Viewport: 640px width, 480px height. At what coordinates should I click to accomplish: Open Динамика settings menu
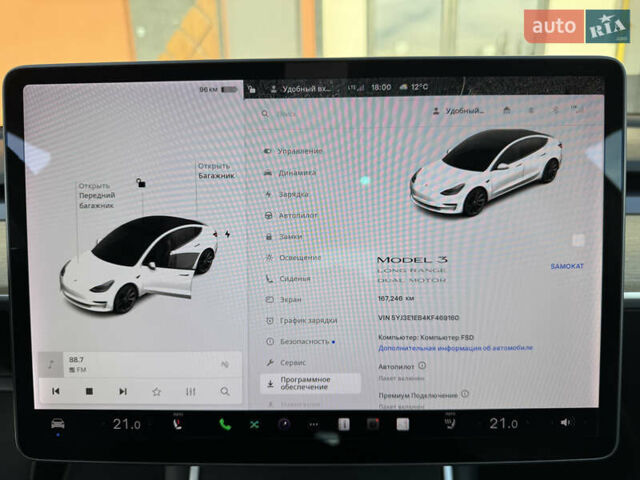click(291, 173)
